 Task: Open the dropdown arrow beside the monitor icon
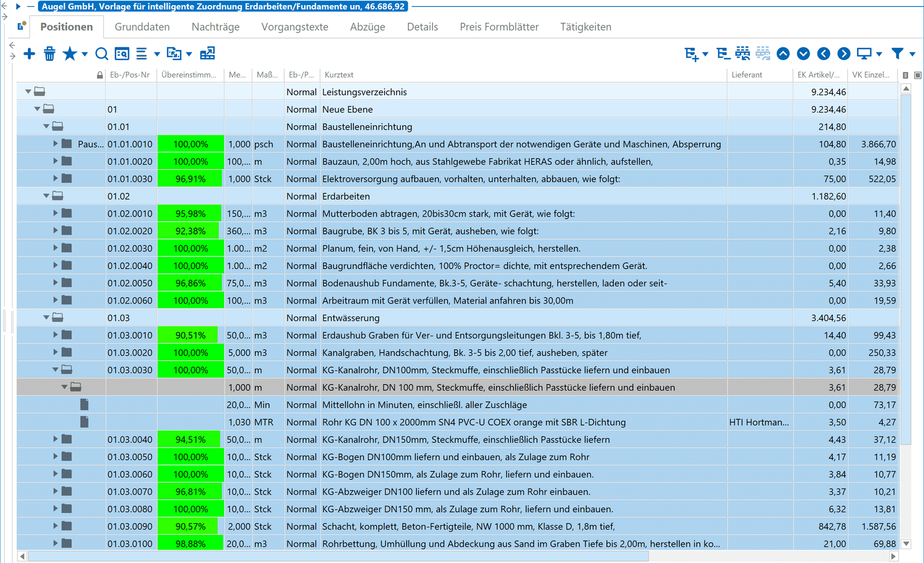click(x=879, y=54)
